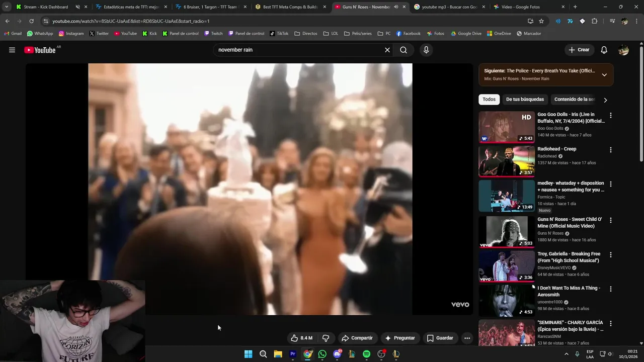The width and height of the screenshot is (644, 362).
Task: Show more filter chips with the right arrow
Action: (605, 100)
